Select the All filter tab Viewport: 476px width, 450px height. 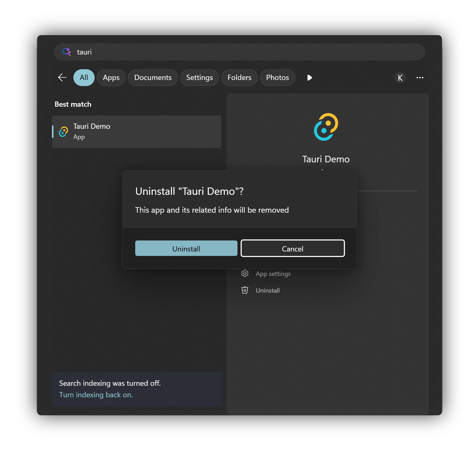(84, 78)
